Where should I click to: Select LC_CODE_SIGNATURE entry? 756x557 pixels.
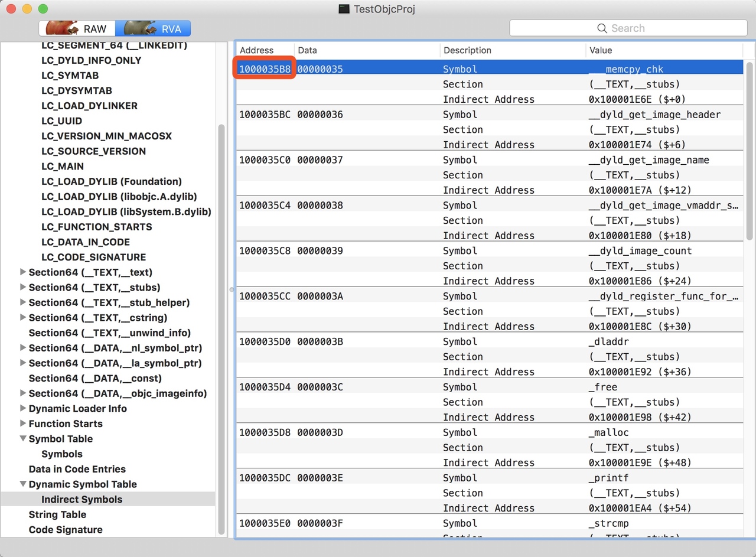(x=93, y=257)
